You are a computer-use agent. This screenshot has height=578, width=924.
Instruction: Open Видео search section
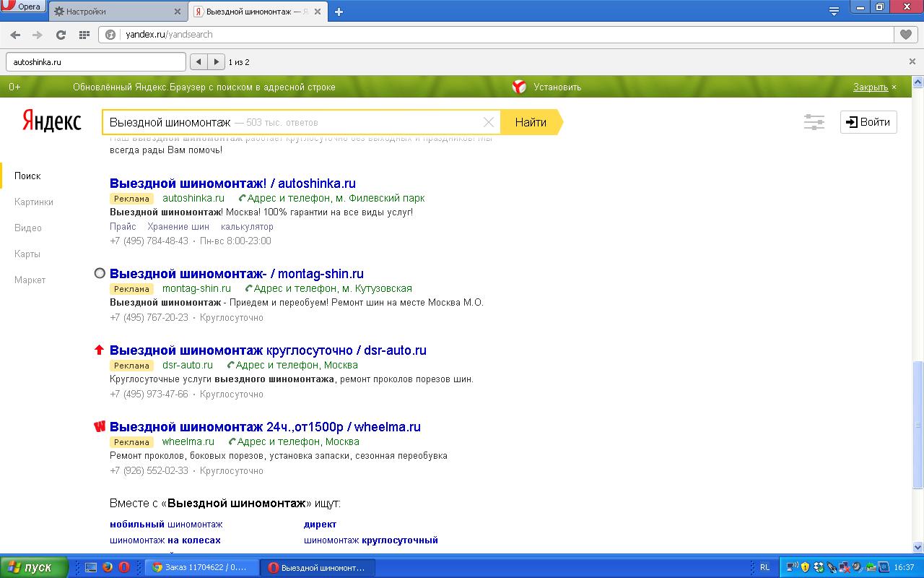28,228
